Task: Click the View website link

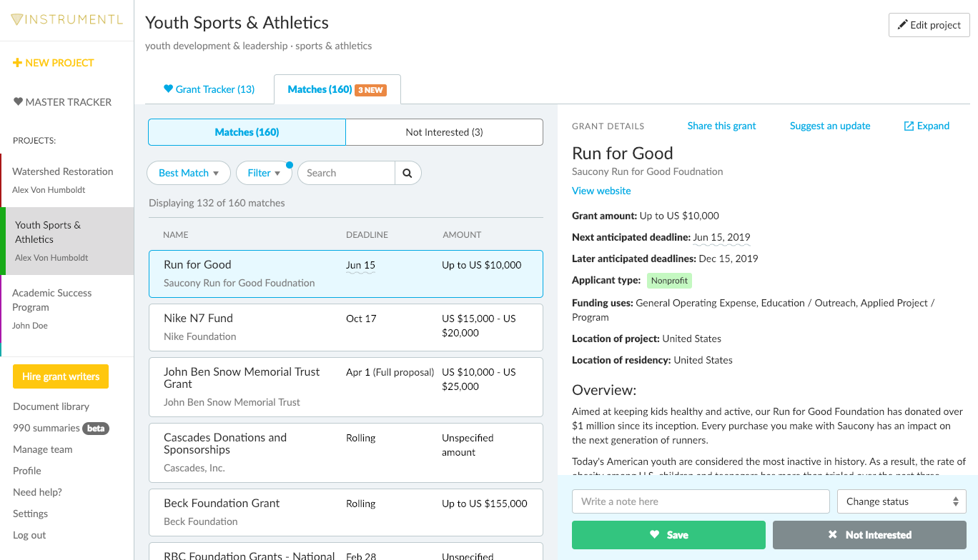Action: point(601,191)
